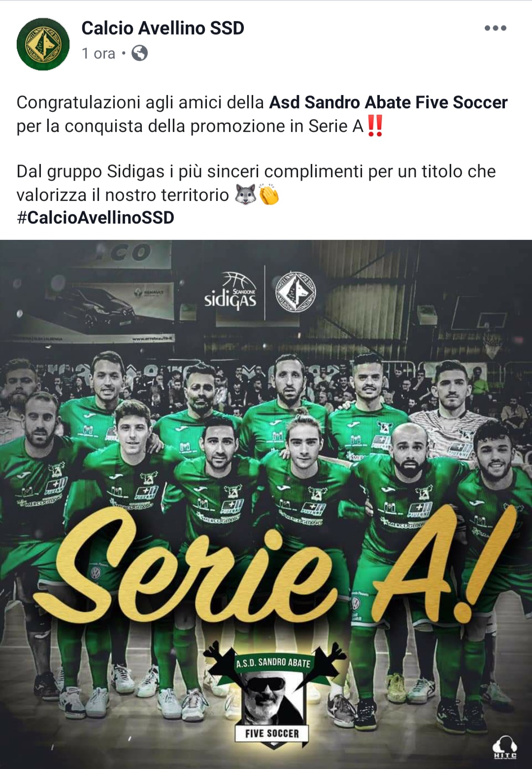Open the Calcio Avellino SSD profile avatar

[43, 44]
